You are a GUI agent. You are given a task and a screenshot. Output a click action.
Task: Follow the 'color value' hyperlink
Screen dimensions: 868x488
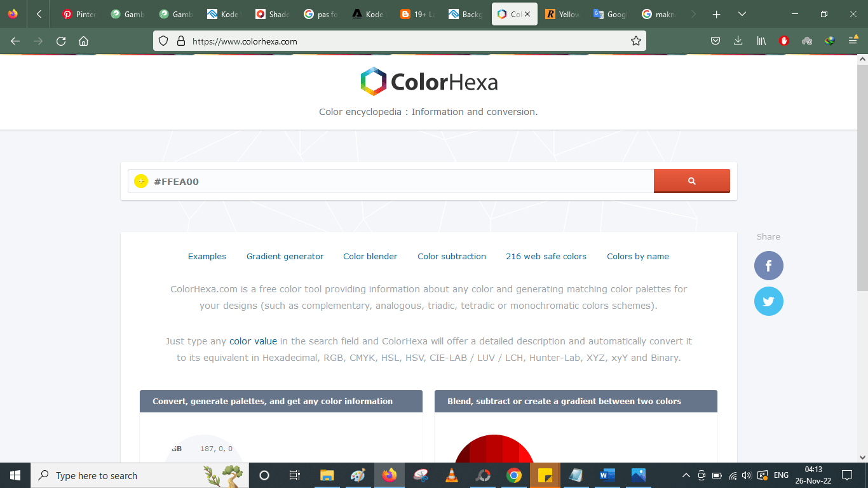[x=253, y=341]
